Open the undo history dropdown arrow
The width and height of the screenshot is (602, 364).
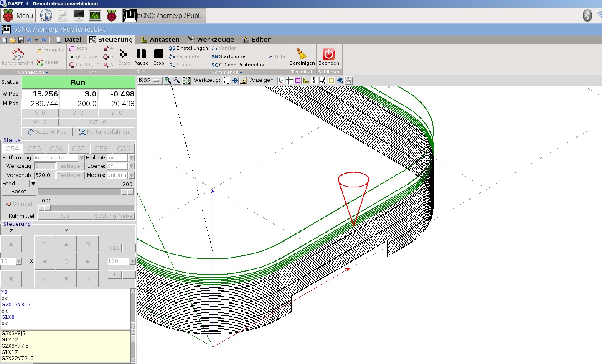coord(36,40)
